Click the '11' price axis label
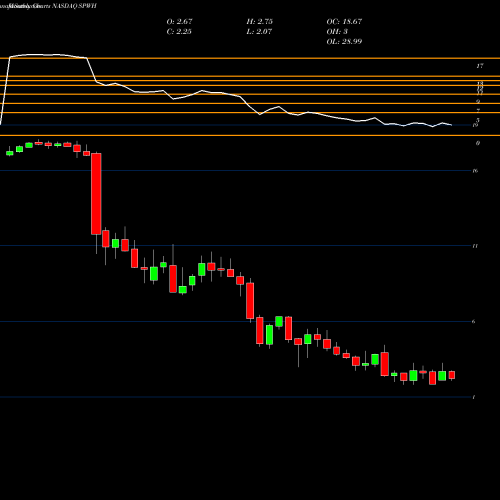The image size is (500, 500). (x=475, y=246)
